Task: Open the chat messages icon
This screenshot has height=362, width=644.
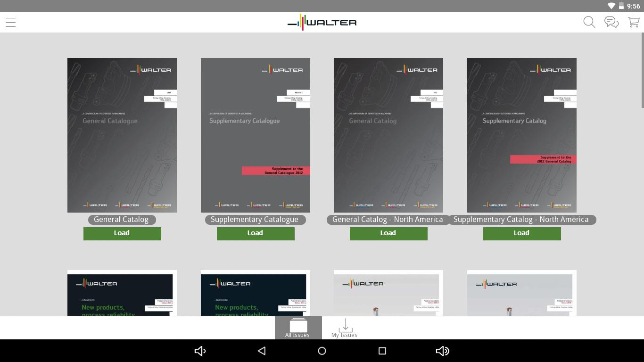Action: [611, 22]
